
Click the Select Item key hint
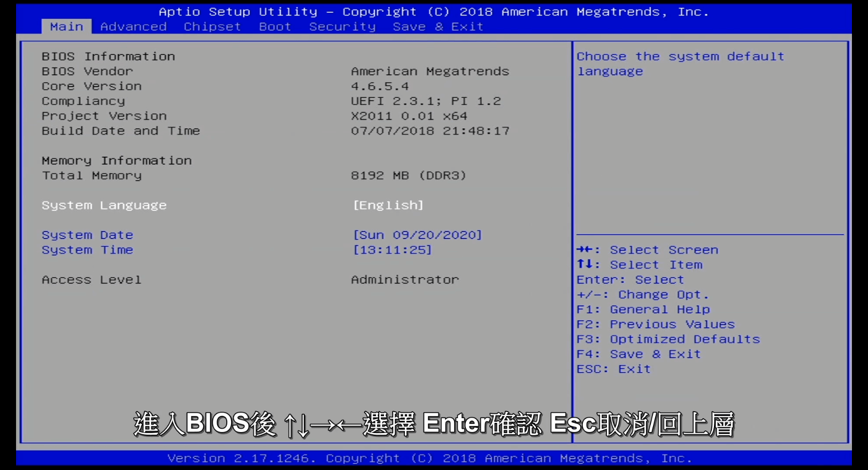click(x=640, y=265)
